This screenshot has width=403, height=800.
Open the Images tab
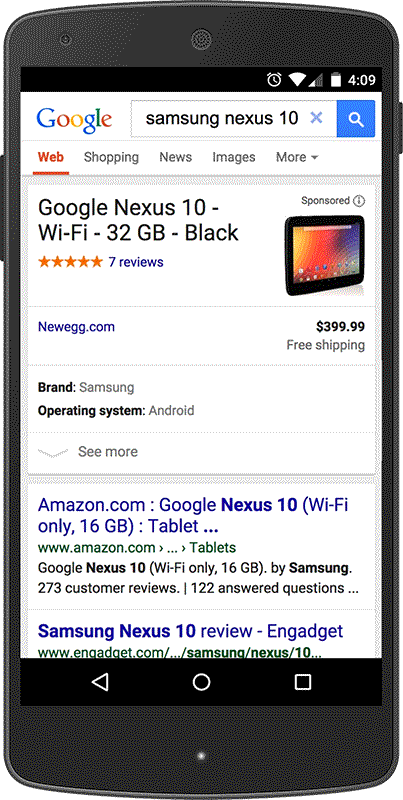pyautogui.click(x=234, y=157)
